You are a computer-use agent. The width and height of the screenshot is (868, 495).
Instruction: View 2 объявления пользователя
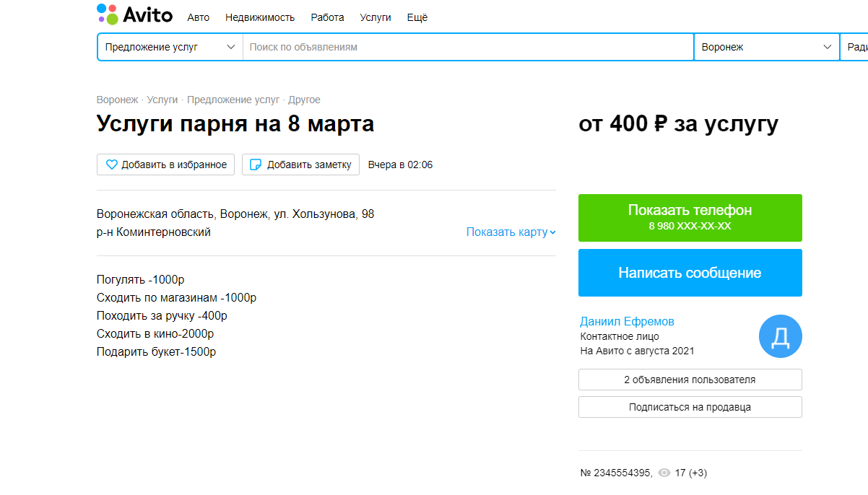pyautogui.click(x=690, y=380)
